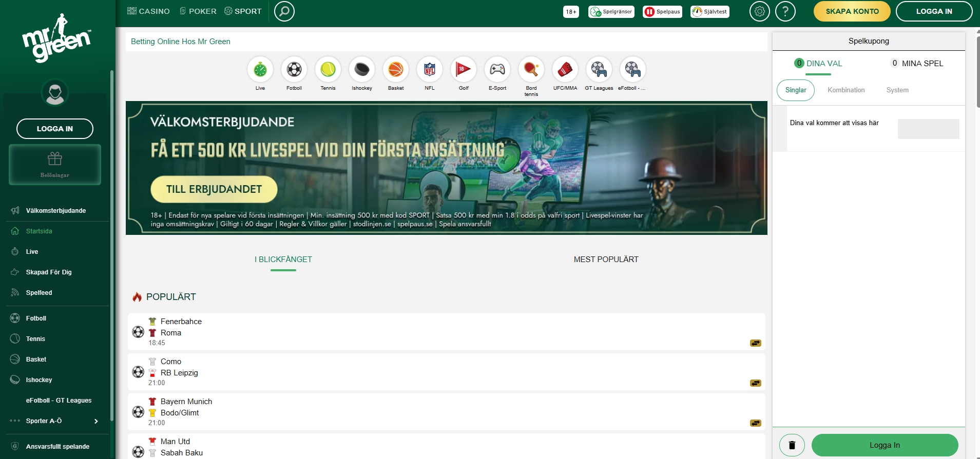Go to Startsida in sidebar

39,231
